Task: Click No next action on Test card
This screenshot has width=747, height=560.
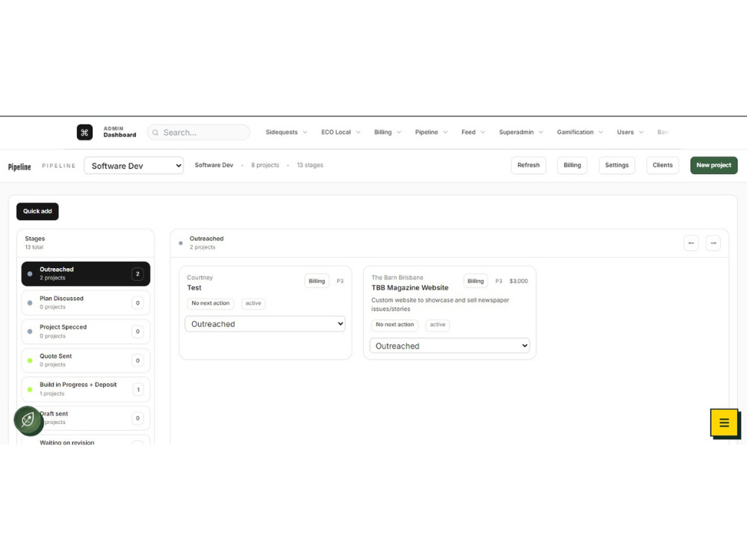Action: (x=210, y=303)
